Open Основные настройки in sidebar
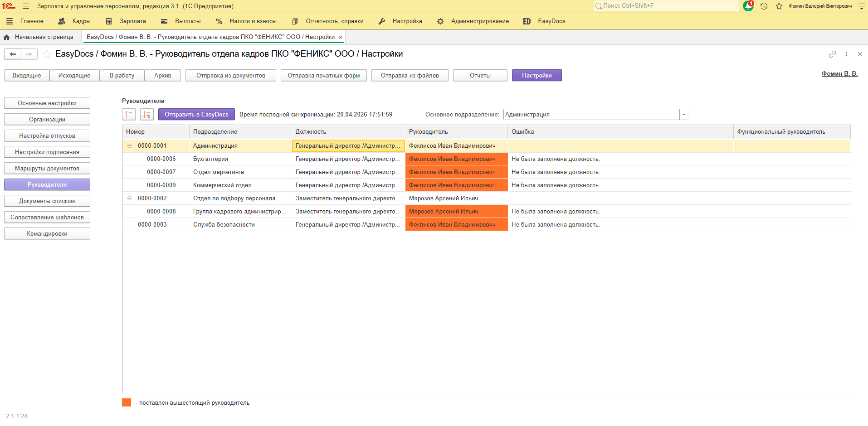Image resolution: width=868 pixels, height=426 pixels. [x=47, y=103]
